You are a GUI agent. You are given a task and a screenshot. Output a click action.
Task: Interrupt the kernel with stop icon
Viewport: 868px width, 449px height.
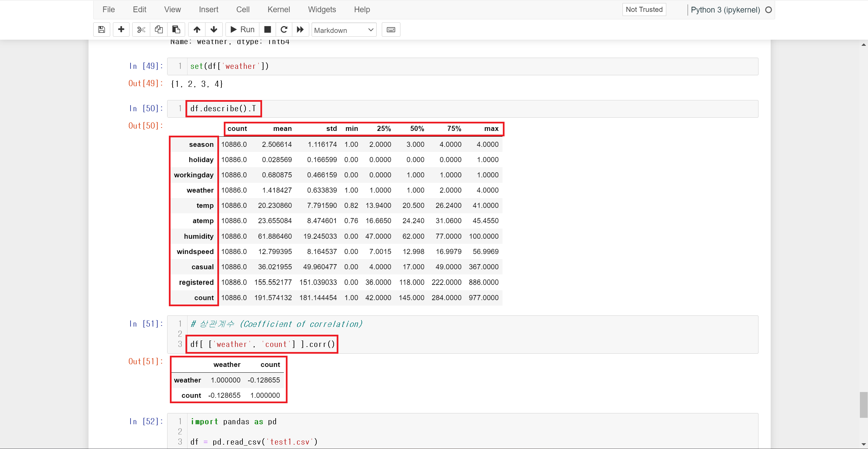point(268,30)
